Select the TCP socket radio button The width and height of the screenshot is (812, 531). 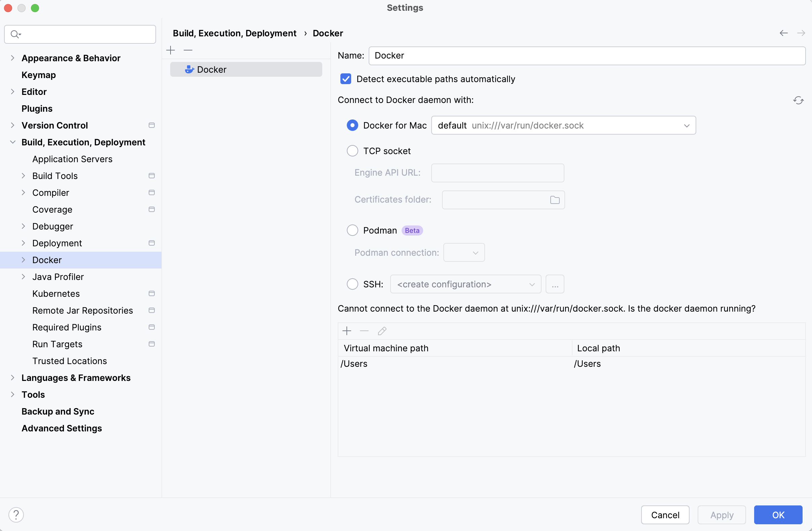click(x=352, y=151)
